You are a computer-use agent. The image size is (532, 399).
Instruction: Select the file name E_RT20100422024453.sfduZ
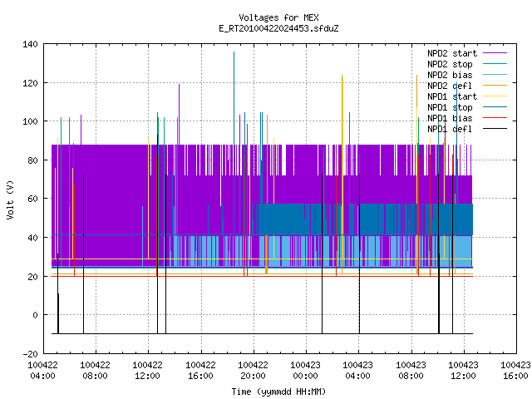278,28
